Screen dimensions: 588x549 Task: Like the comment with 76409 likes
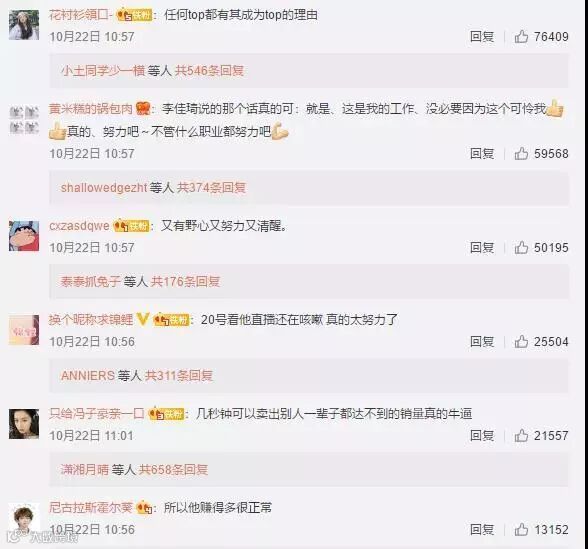521,36
